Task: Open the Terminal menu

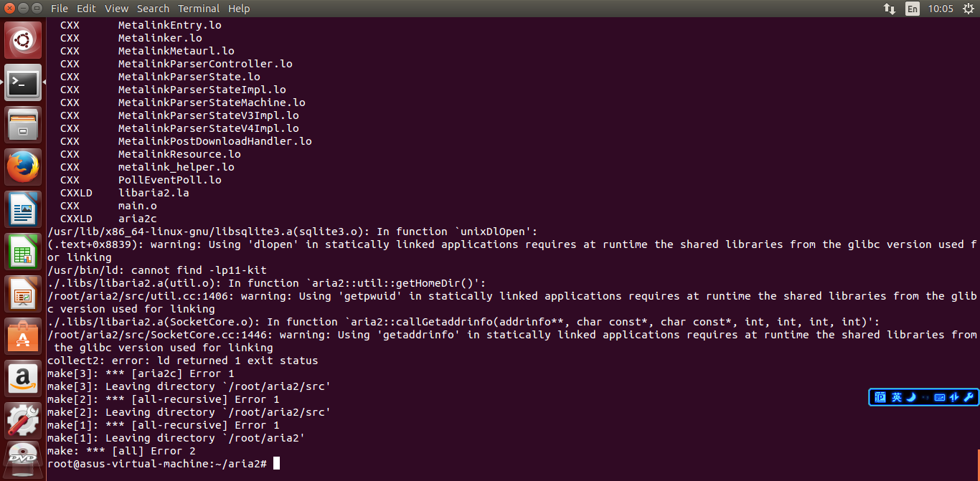Action: click(x=199, y=8)
